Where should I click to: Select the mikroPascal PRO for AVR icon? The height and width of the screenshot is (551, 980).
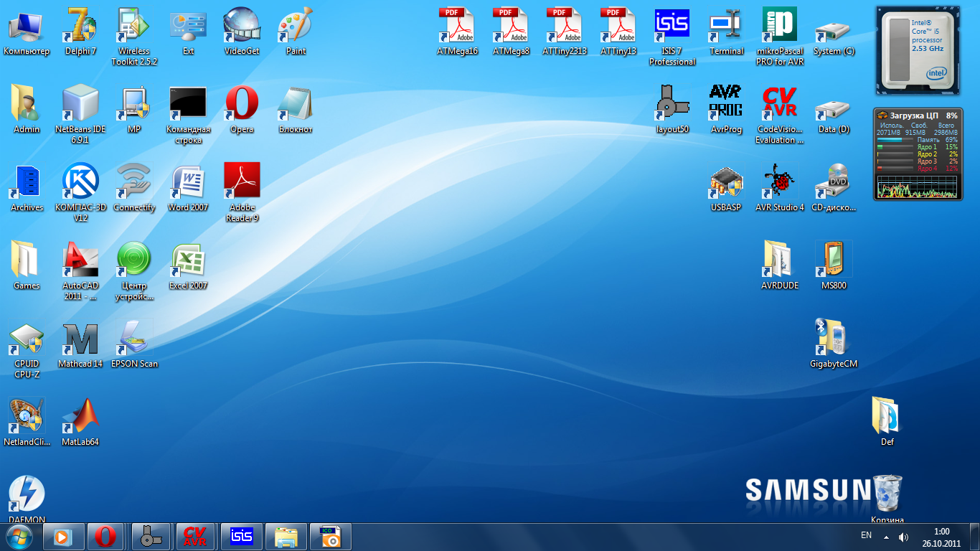click(x=779, y=29)
